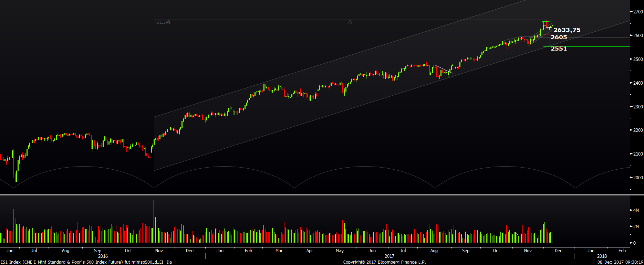This screenshot has height=265, width=644.
Task: Select the 2551 price level annotation
Action: [x=559, y=49]
